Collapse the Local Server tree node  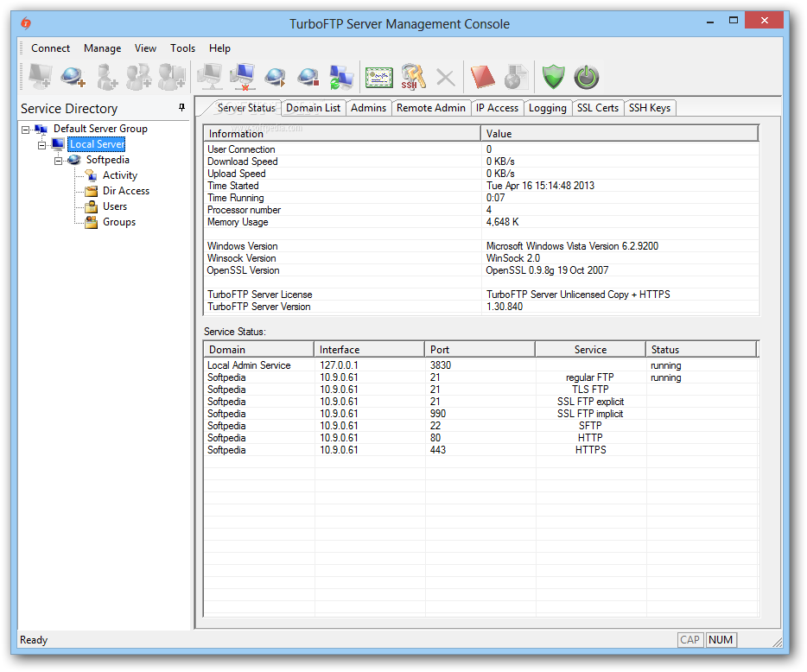pyautogui.click(x=41, y=145)
